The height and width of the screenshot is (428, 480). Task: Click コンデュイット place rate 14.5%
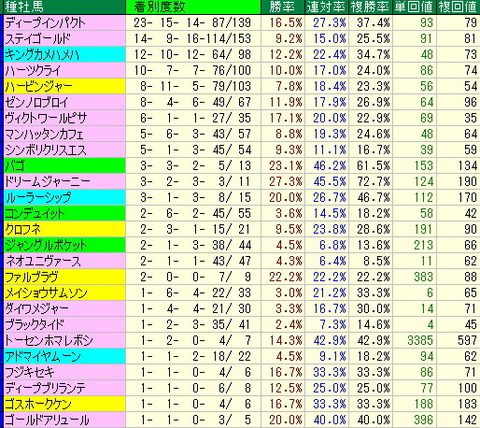(330, 213)
